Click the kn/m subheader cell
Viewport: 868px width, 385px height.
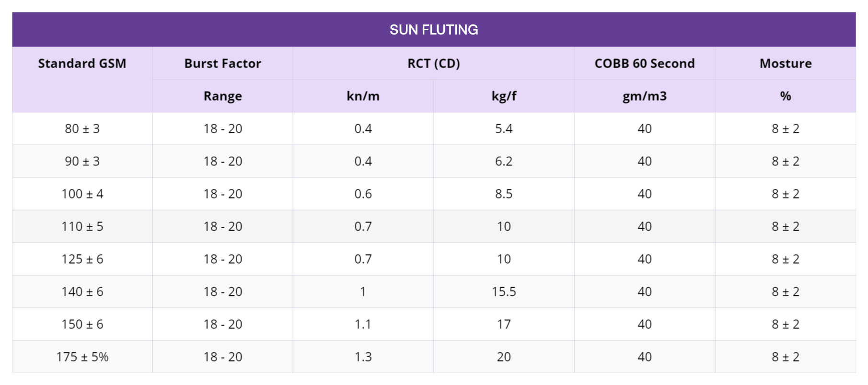click(x=363, y=96)
